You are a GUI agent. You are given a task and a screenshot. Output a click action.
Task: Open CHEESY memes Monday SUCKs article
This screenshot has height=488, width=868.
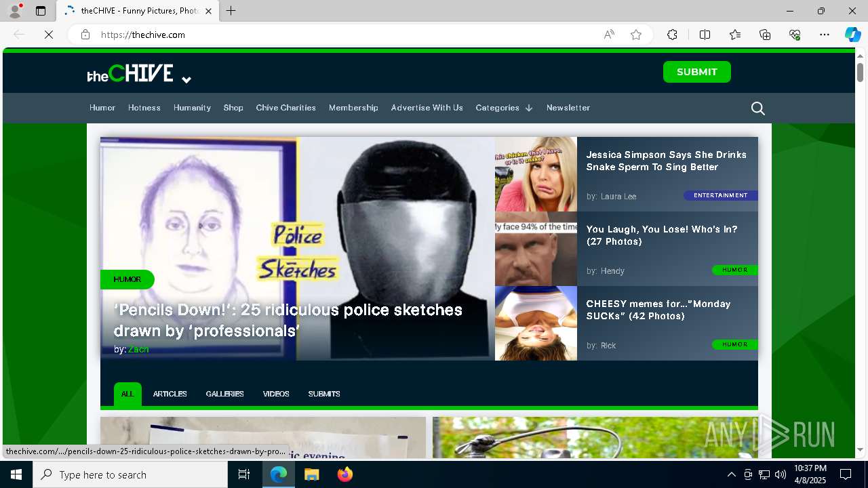658,310
